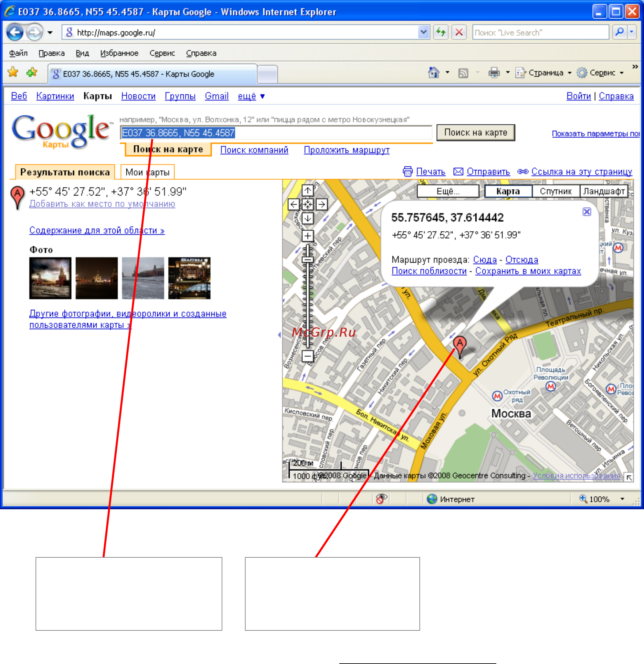Open a new blank browser tab

pos(267,75)
